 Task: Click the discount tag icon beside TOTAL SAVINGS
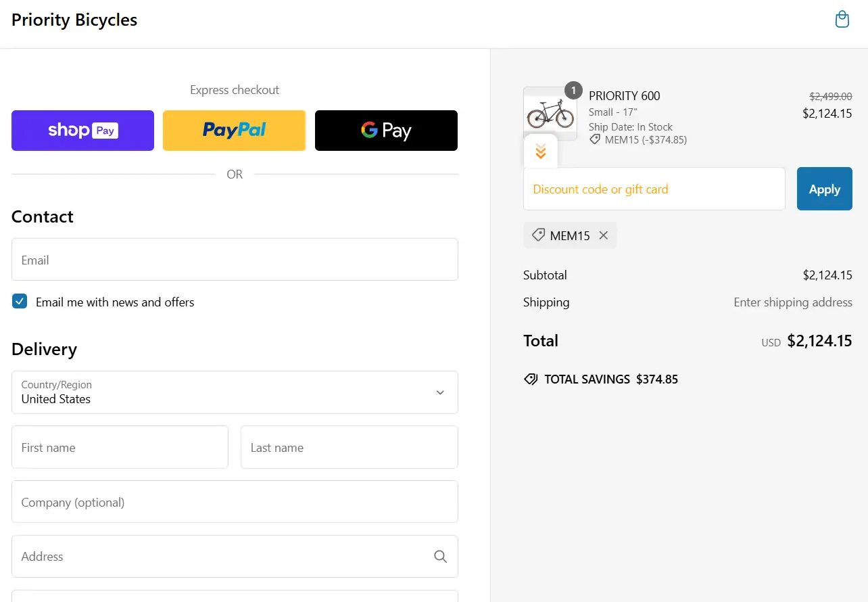point(531,379)
